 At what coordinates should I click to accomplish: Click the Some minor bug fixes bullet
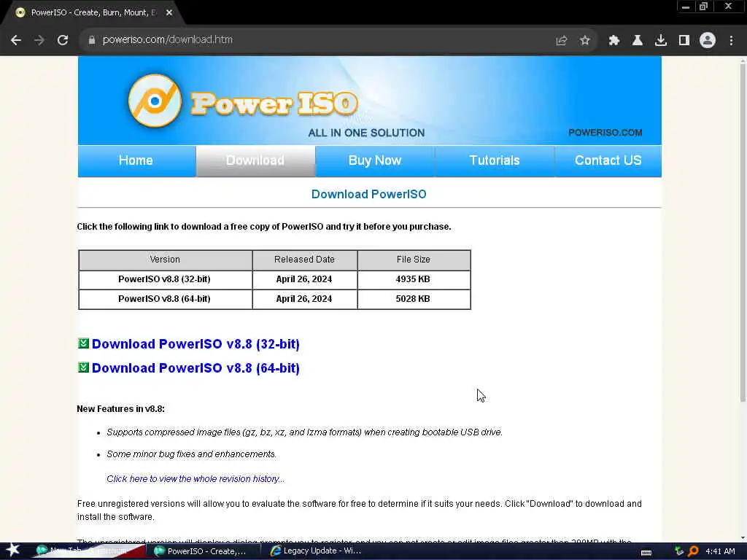click(x=191, y=454)
